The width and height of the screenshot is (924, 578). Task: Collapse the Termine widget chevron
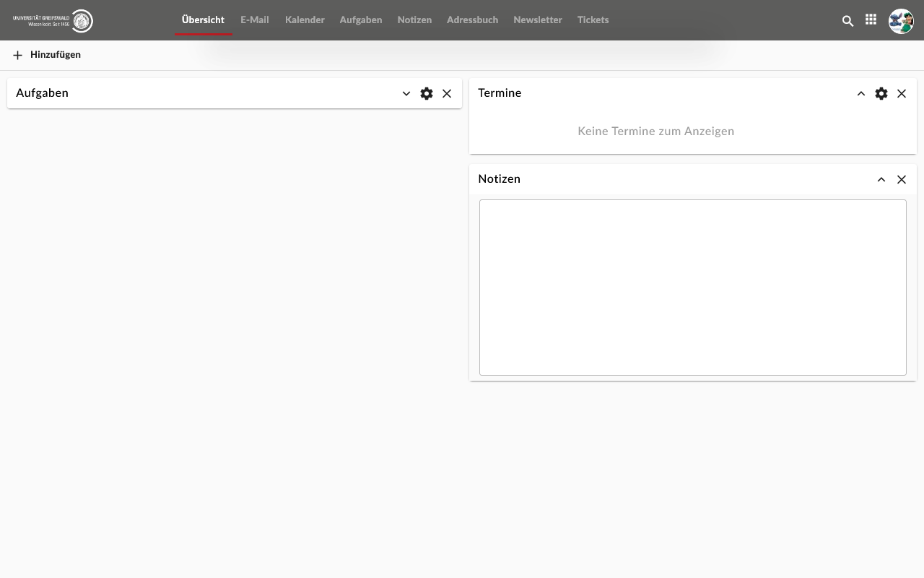[x=861, y=93]
